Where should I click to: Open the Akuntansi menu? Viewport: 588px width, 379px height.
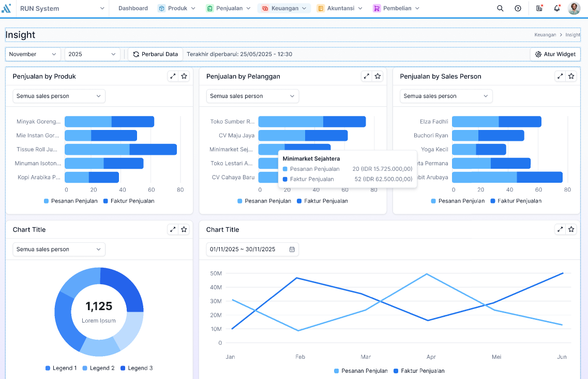click(x=340, y=8)
